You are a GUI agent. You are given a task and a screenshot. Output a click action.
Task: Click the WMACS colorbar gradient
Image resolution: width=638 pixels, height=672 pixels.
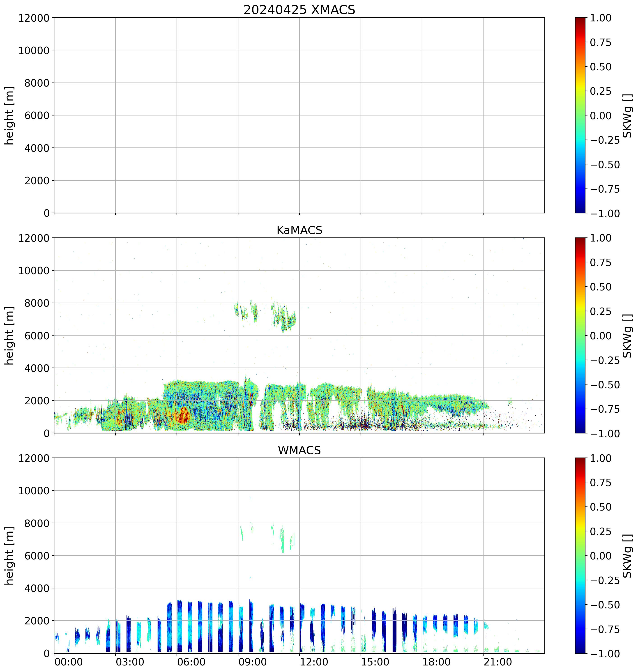coord(580,555)
